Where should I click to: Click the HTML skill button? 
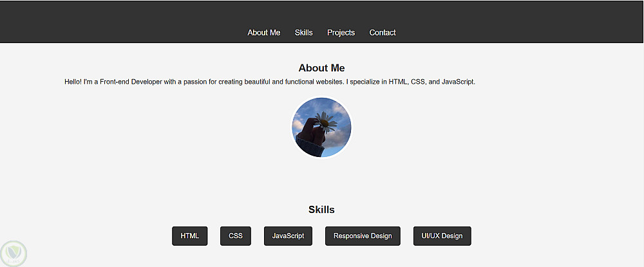[x=190, y=236]
